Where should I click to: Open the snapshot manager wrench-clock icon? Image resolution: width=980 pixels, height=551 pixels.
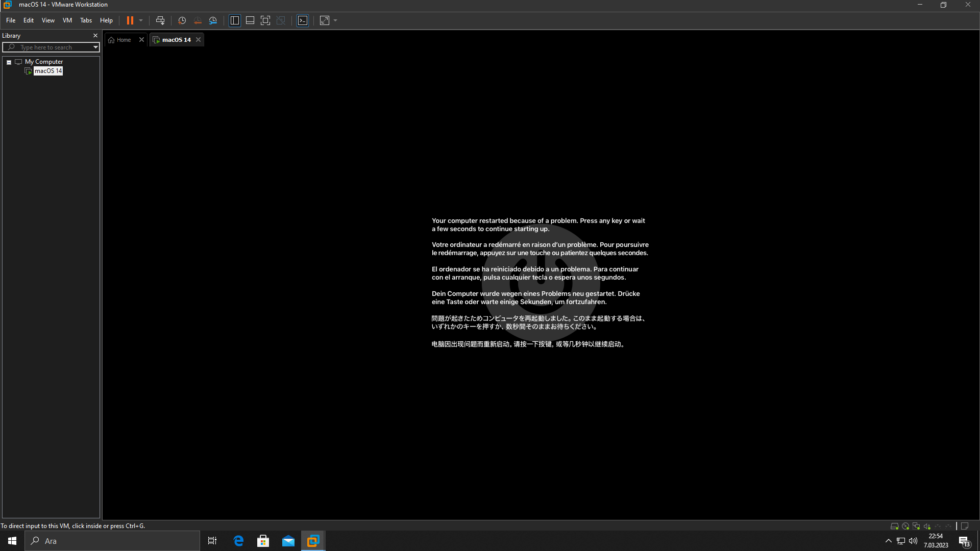(213, 20)
